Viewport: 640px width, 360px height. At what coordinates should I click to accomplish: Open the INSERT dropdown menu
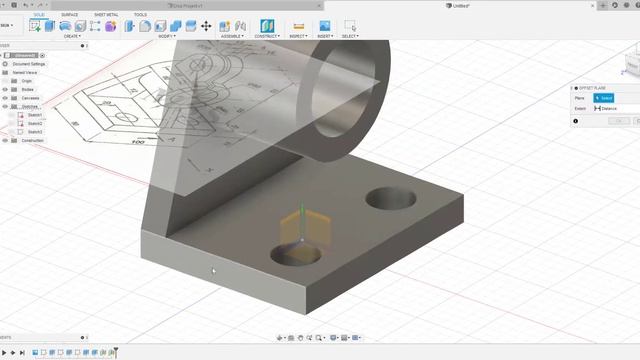pos(325,36)
